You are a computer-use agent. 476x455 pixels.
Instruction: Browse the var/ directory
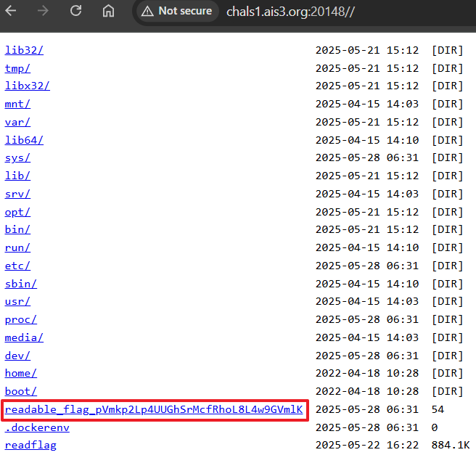tap(17, 122)
